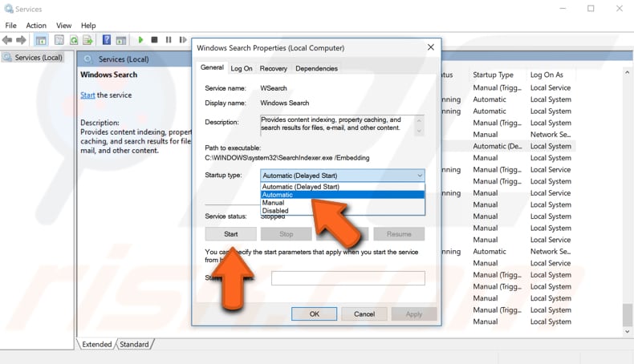Open the Properties toolbar icon
The width and height of the screenshot is (634, 364).
(x=59, y=40)
